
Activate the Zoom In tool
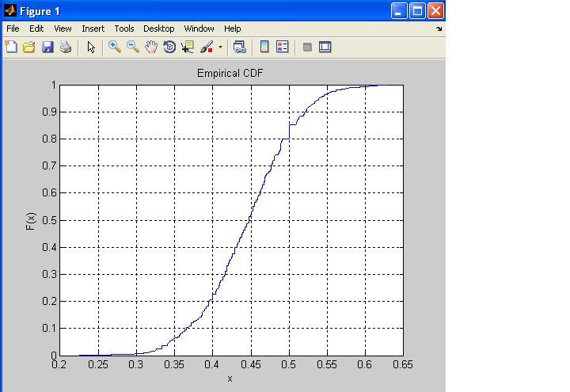115,47
